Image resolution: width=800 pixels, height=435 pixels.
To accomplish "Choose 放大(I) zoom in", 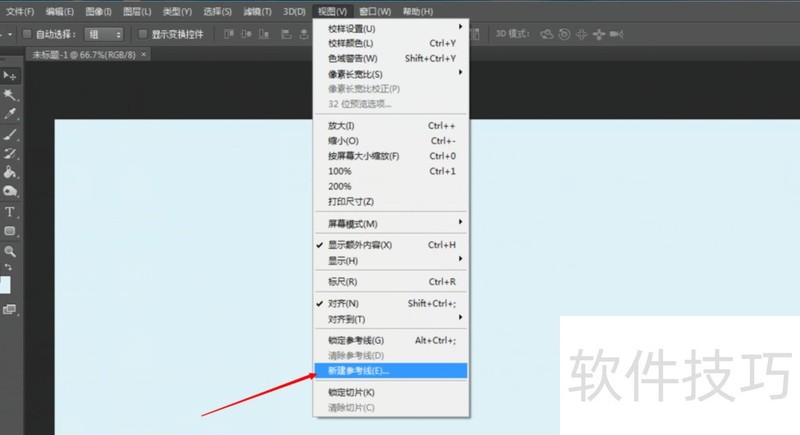I will coord(391,125).
